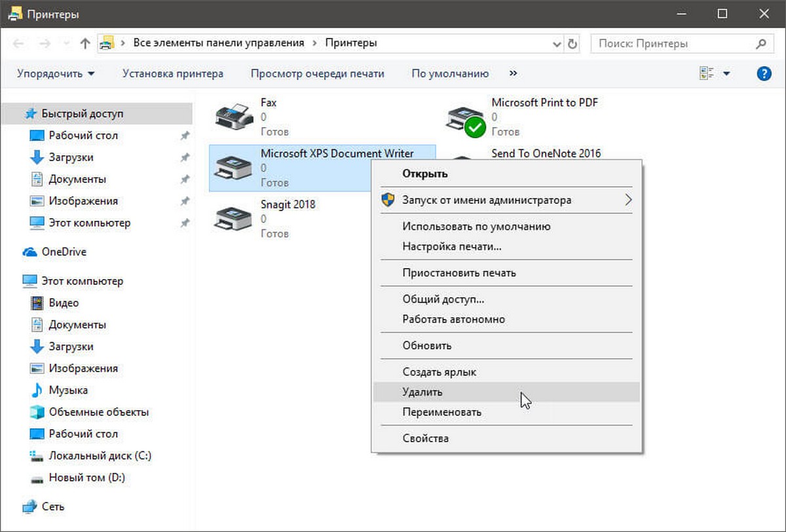Image resolution: width=786 pixels, height=532 pixels.
Task: Choose Обновить in the context menu
Action: click(507, 345)
